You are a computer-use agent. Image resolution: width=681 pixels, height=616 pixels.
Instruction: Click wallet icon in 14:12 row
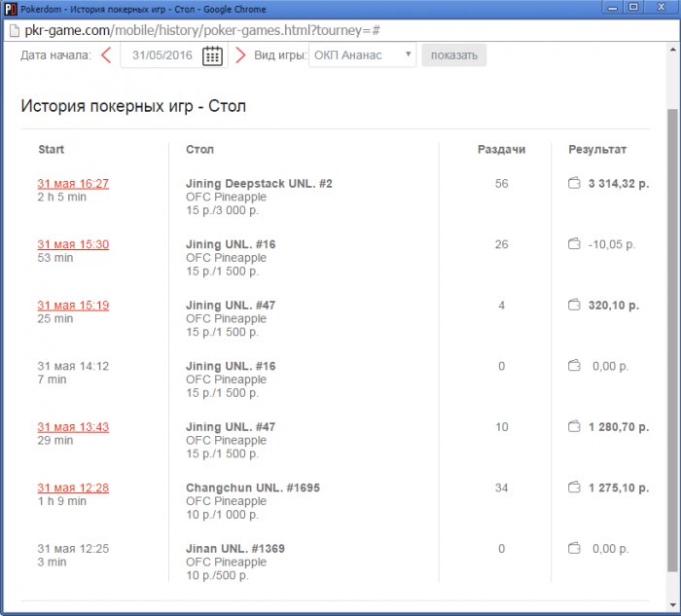[x=574, y=366]
